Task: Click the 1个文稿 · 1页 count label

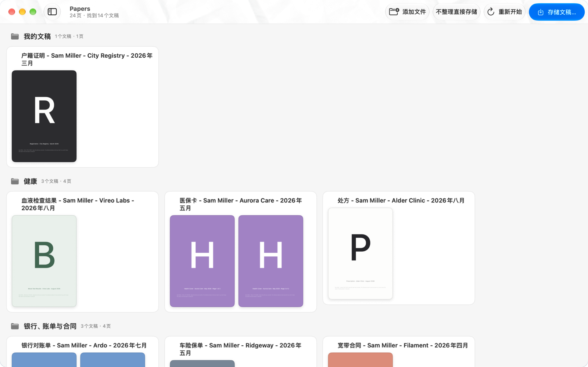Action: pyautogui.click(x=69, y=36)
